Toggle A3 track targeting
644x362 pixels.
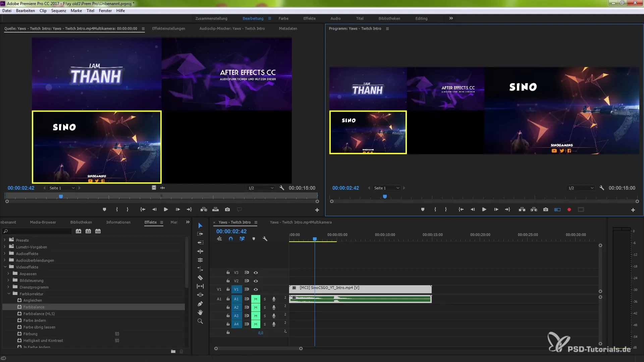tap(236, 316)
